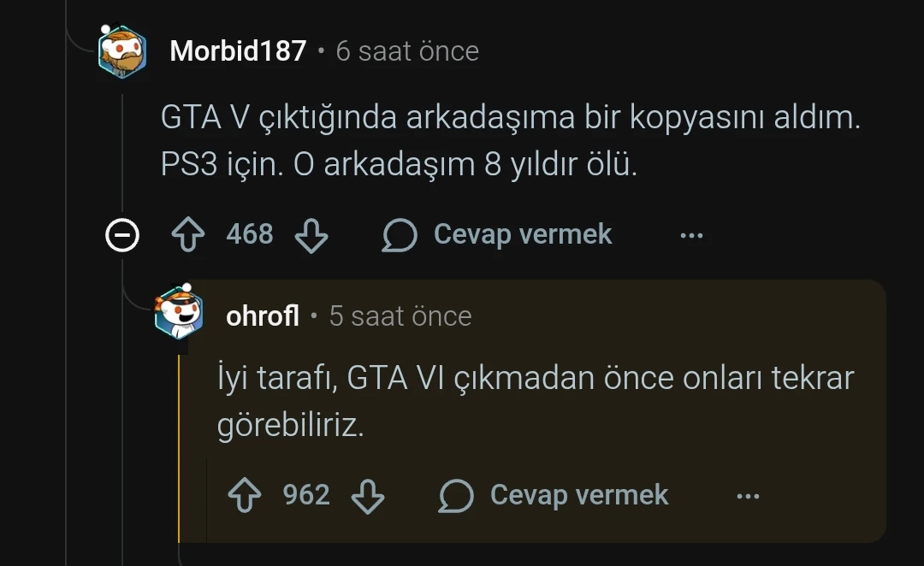Open ohrofl username profile link
924x566 pixels.
263,316
